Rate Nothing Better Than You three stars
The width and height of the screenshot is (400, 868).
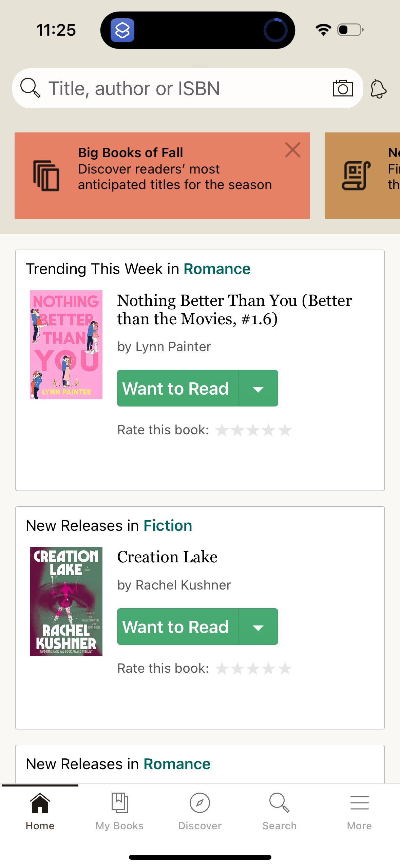click(253, 430)
